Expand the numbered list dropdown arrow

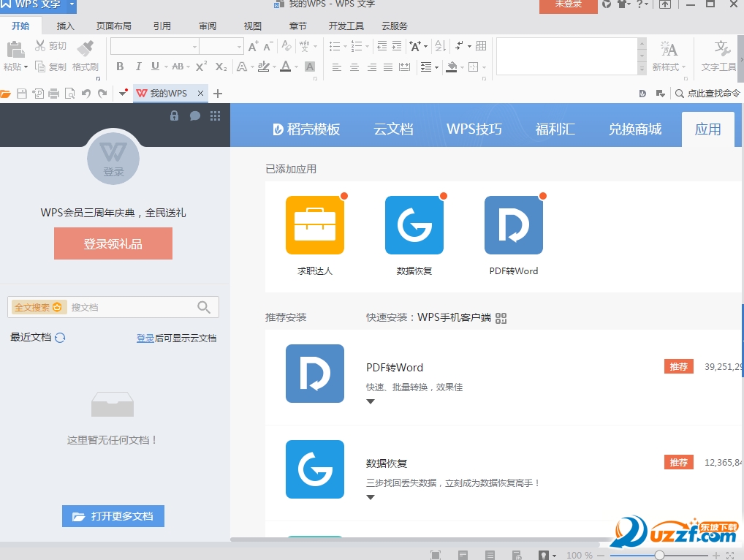click(x=368, y=47)
